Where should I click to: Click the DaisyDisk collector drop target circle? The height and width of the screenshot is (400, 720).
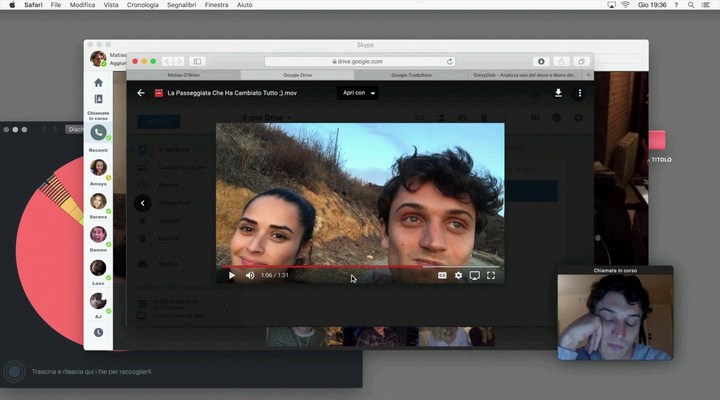click(x=14, y=371)
